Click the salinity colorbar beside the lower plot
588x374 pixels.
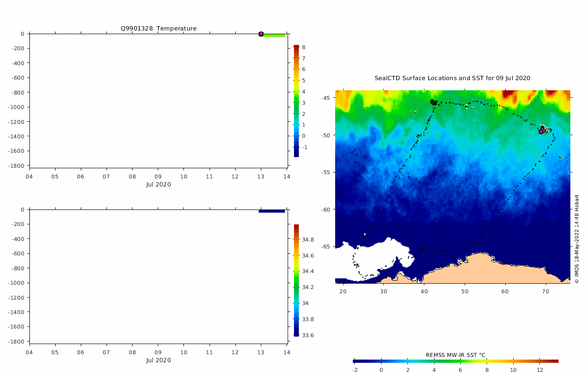click(296, 280)
